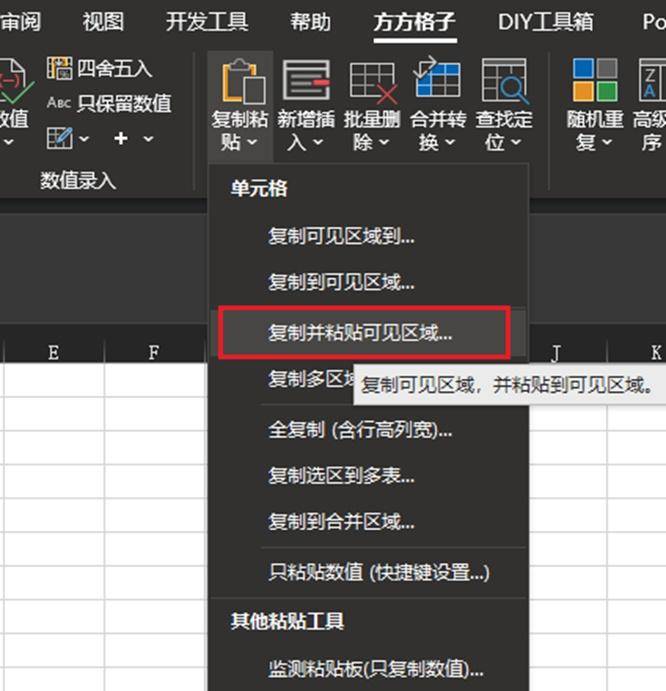
Task: Switch to the 帮助 ribbon tab
Action: coord(310,22)
